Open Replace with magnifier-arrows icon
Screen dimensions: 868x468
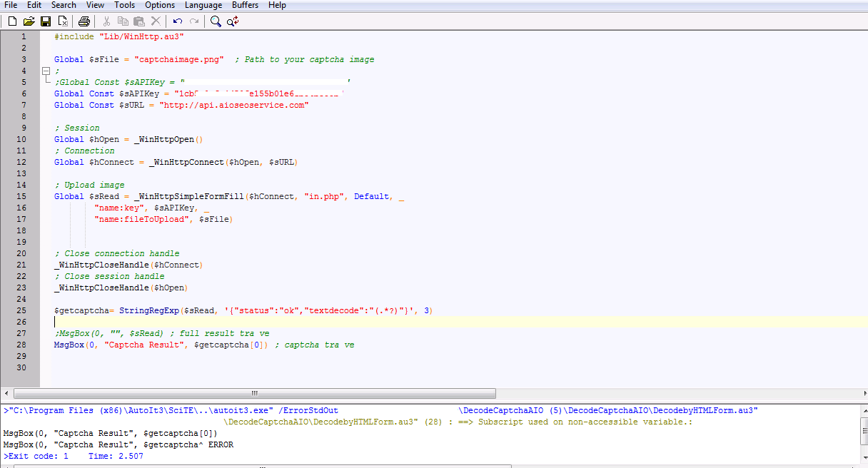tap(233, 21)
